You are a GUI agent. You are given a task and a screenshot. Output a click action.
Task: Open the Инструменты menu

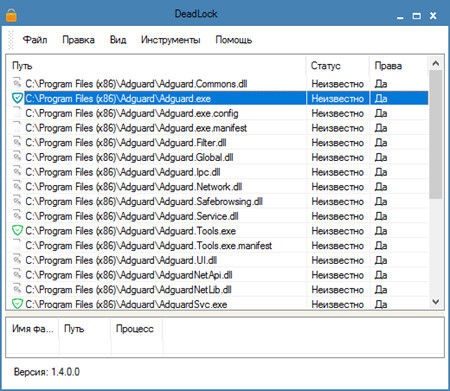(x=170, y=40)
